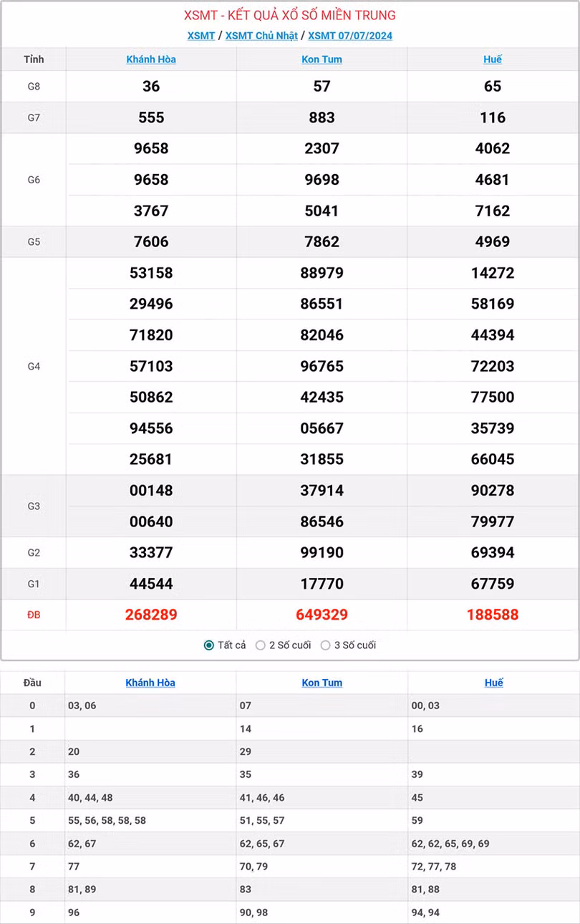Open Kon Tum link in the Tỉnh header row
The height and width of the screenshot is (924, 580).
[x=322, y=59]
